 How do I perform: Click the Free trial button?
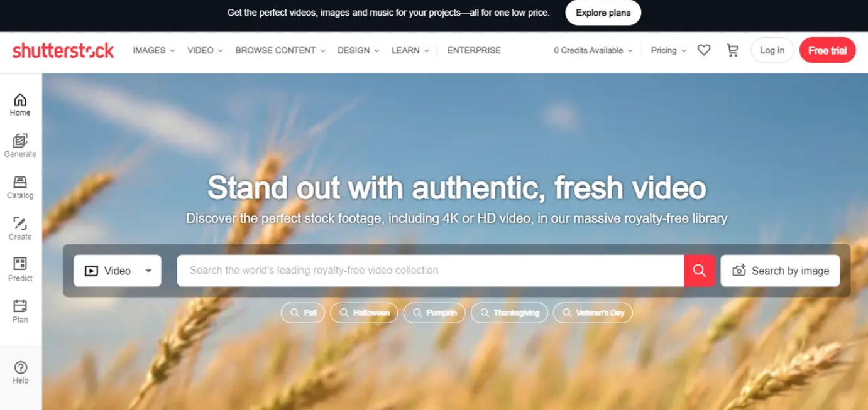pyautogui.click(x=827, y=50)
